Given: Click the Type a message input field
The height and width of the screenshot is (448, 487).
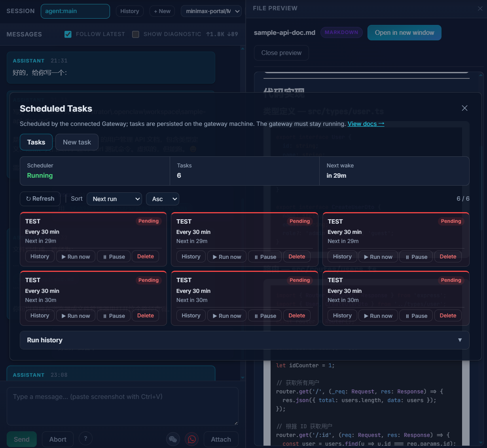Looking at the screenshot, I should 123,406.
